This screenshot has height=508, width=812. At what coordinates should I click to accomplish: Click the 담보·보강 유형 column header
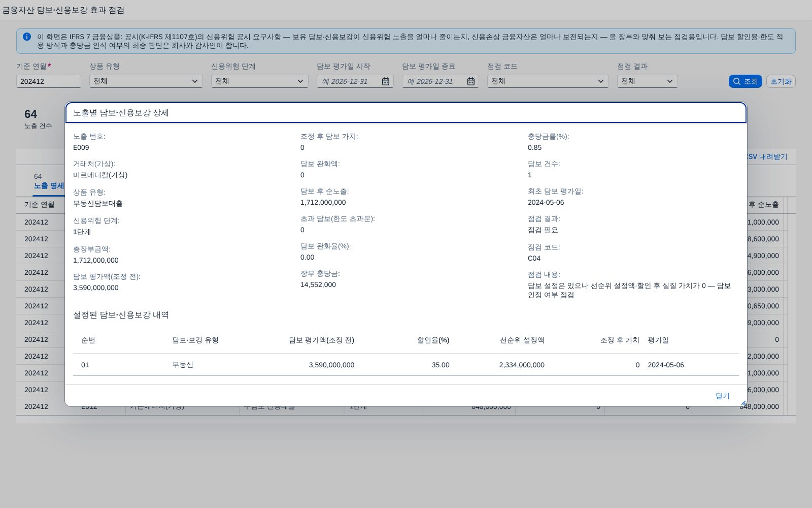coord(195,340)
